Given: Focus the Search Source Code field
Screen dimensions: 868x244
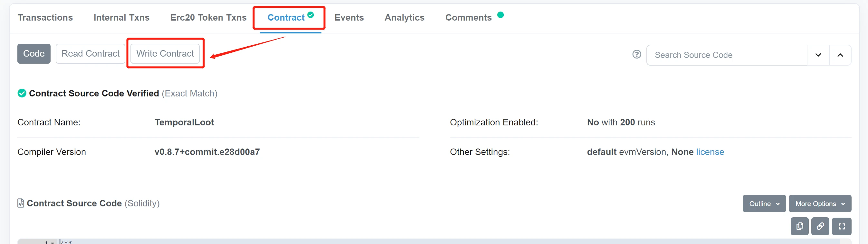Looking at the screenshot, I should (x=727, y=55).
